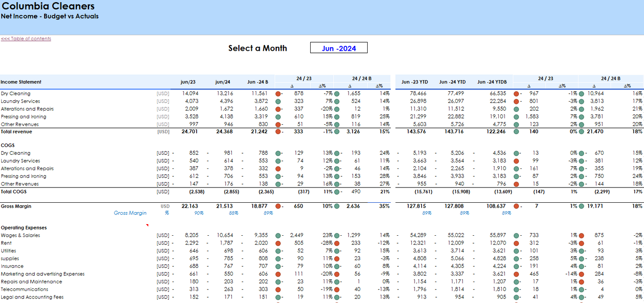Select the Columbia Cleaners title
The image size is (644, 303).
(48, 6)
